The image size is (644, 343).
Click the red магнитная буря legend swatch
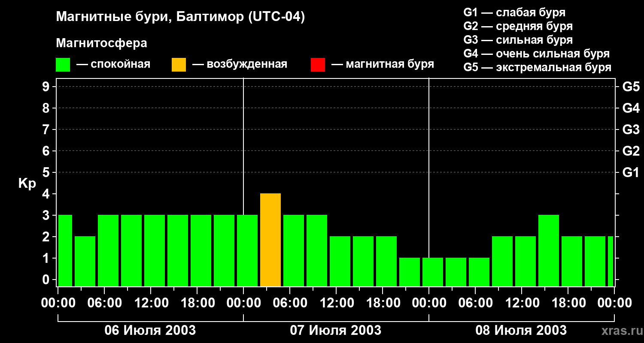(318, 64)
